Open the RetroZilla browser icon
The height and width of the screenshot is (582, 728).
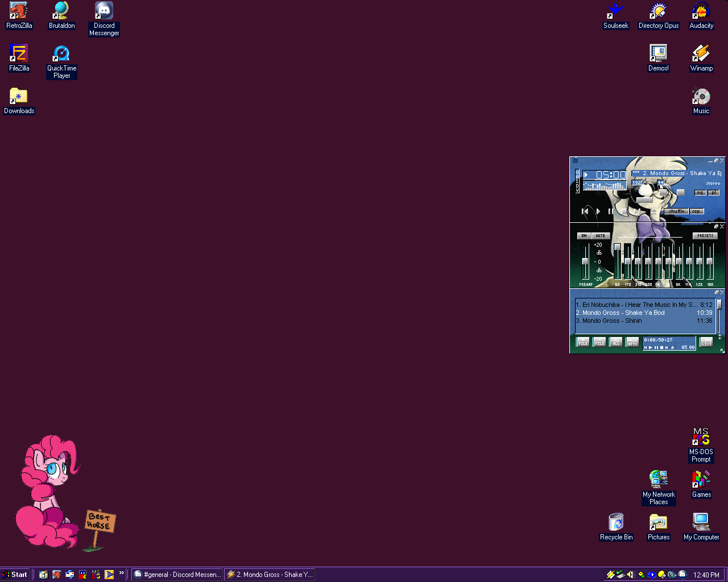point(19,11)
